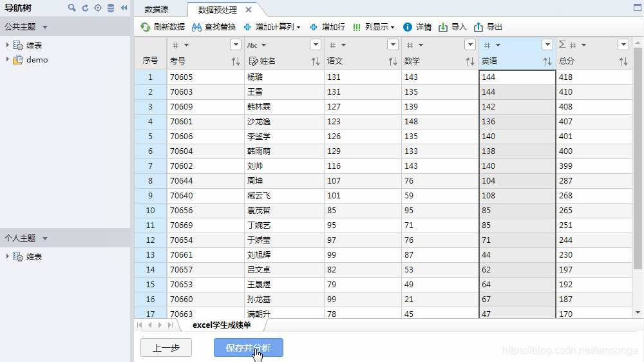Change data type of 考号 column
This screenshot has height=362, width=644.
pyautogui.click(x=180, y=45)
